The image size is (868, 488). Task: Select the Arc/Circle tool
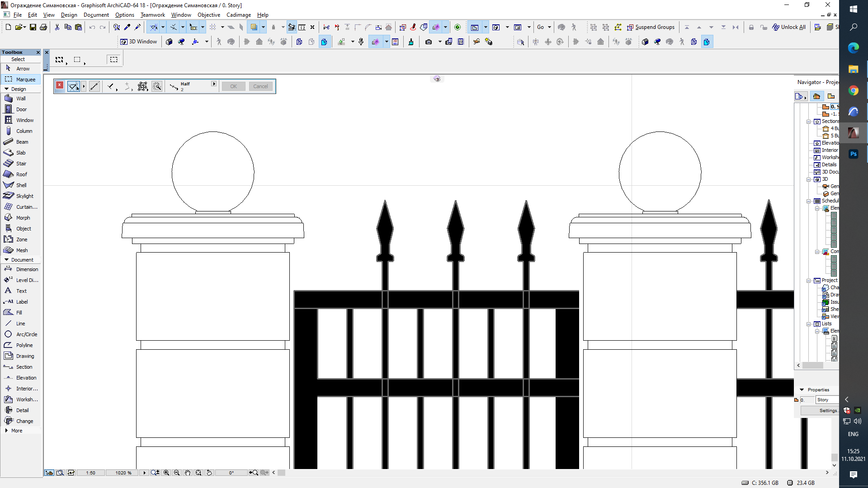pyautogui.click(x=21, y=334)
